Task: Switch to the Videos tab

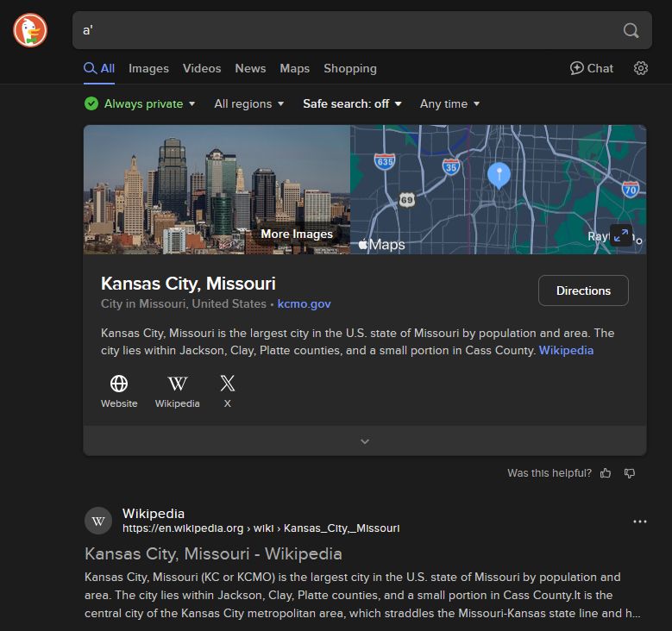Action: [202, 69]
